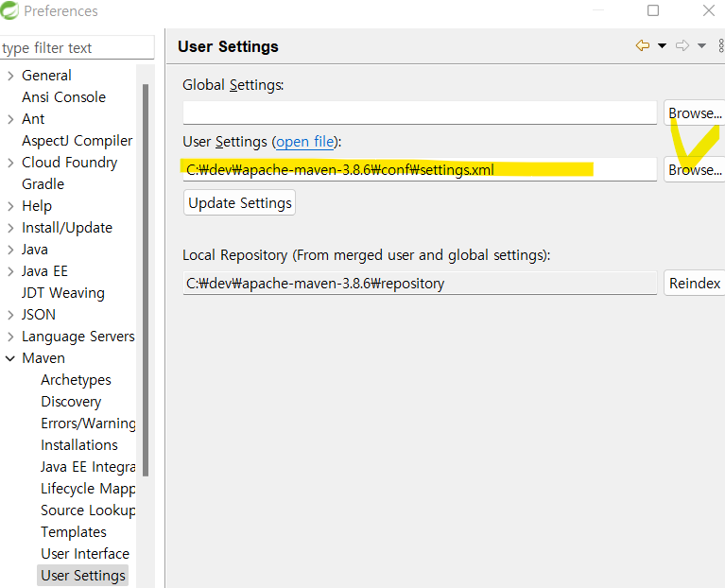The width and height of the screenshot is (725, 588).
Task: Expand the Help tree node
Action: point(10,206)
